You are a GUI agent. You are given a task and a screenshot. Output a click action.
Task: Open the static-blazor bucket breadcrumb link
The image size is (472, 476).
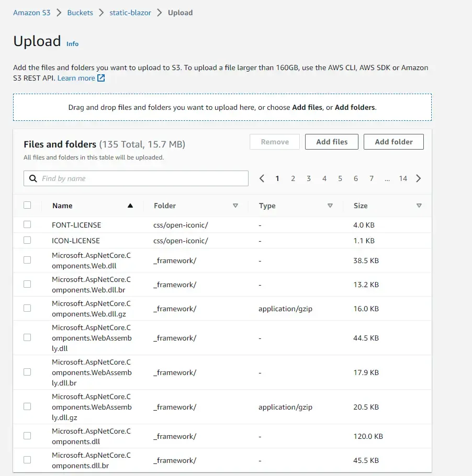point(130,13)
